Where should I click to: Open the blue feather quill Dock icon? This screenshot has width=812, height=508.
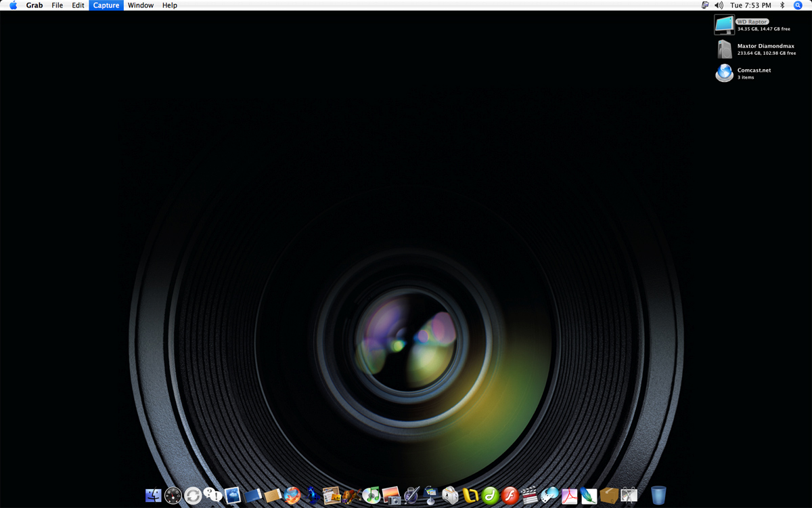click(x=589, y=496)
